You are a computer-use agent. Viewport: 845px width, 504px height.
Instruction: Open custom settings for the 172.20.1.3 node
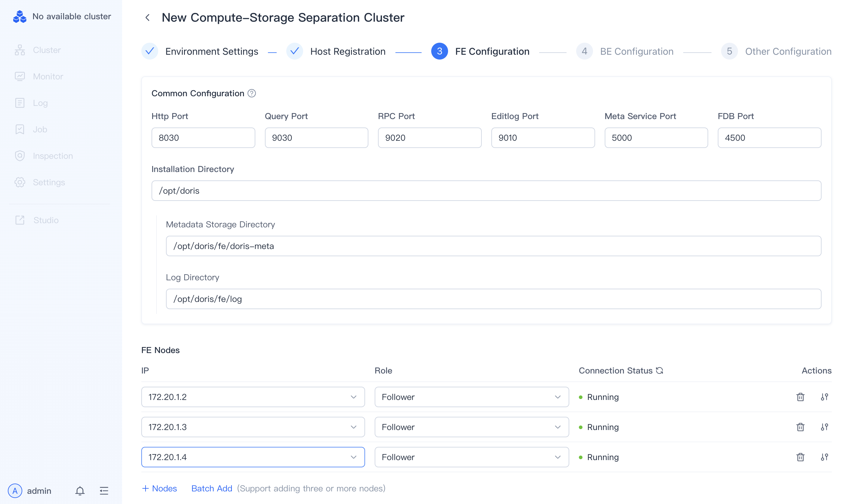[824, 427]
